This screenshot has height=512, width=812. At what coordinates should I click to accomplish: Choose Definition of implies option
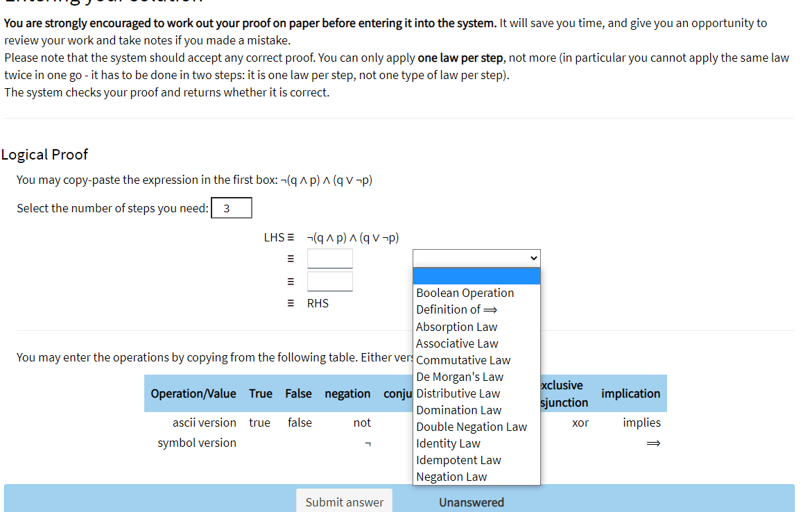[476, 309]
